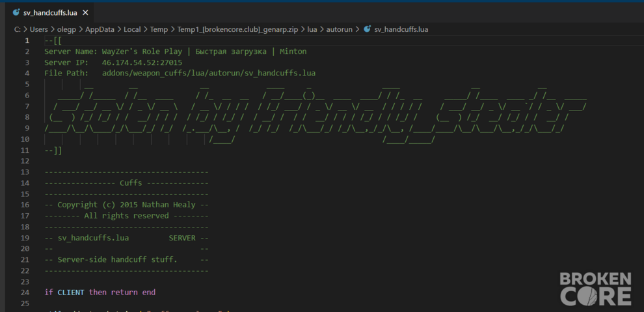Screen dimensions: 644x312
Task: Open the brokencore.club genarp.zip breadcrumb
Action: click(x=238, y=29)
